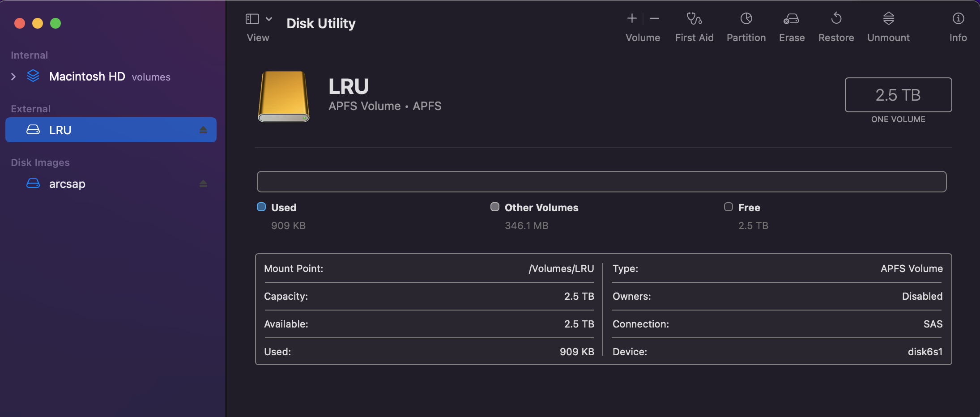Image resolution: width=980 pixels, height=417 pixels.
Task: Select Macintosh HD in the sidebar
Action: [x=111, y=77]
